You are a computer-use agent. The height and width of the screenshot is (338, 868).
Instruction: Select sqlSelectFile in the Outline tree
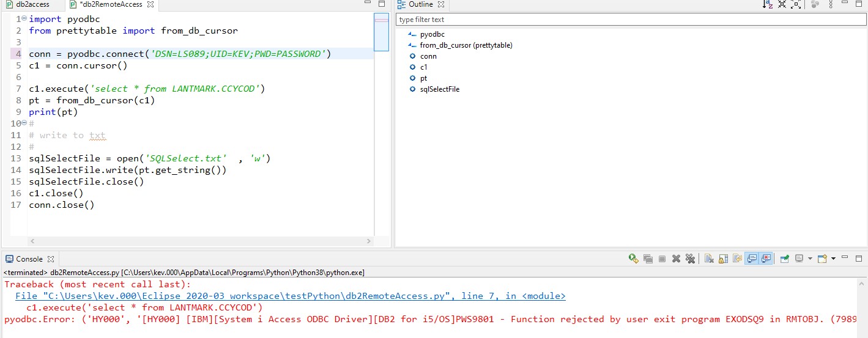pos(439,89)
